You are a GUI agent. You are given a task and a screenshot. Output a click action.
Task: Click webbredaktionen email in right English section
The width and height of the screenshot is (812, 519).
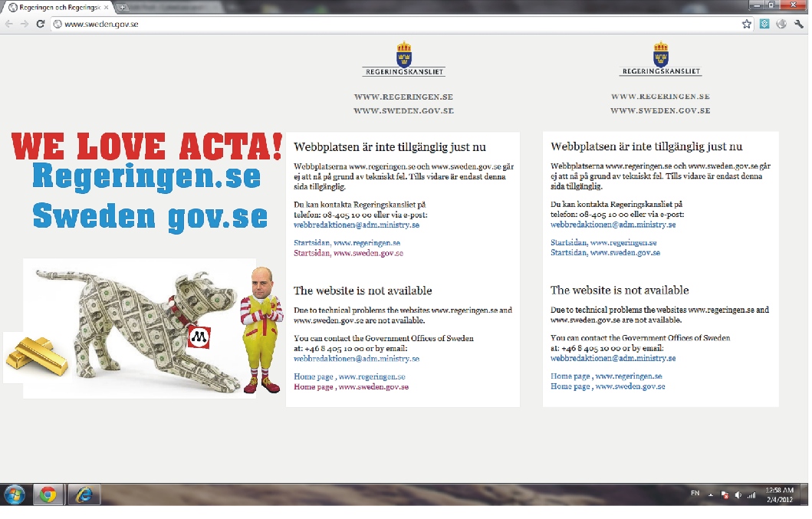[x=613, y=358]
